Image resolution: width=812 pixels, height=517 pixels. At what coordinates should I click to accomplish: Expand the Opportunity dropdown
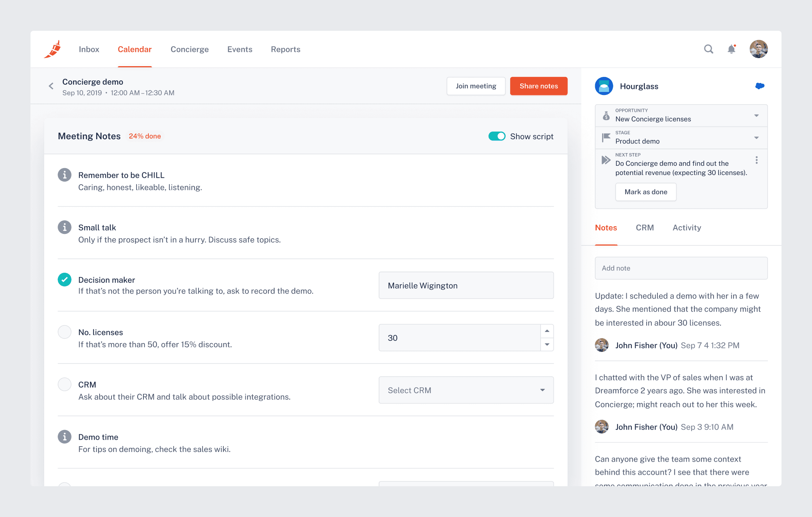pos(756,115)
